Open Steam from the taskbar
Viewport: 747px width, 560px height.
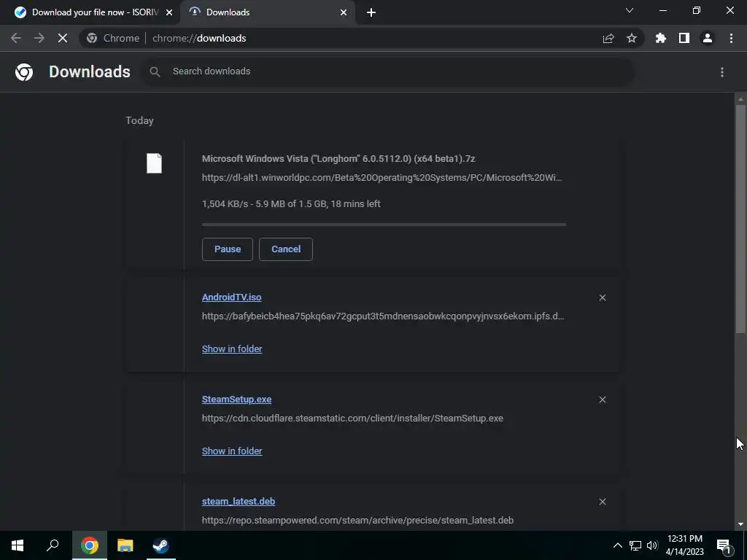pyautogui.click(x=160, y=545)
